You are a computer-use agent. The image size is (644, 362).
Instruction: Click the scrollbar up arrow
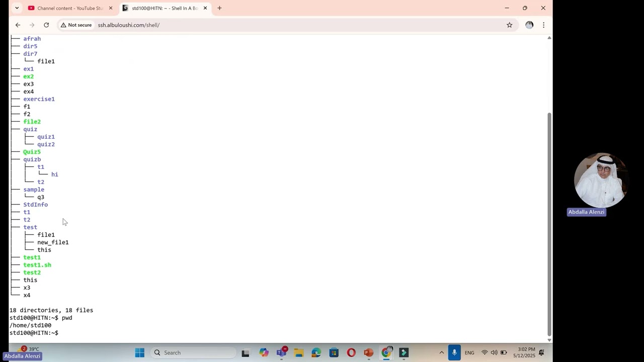coord(549,38)
